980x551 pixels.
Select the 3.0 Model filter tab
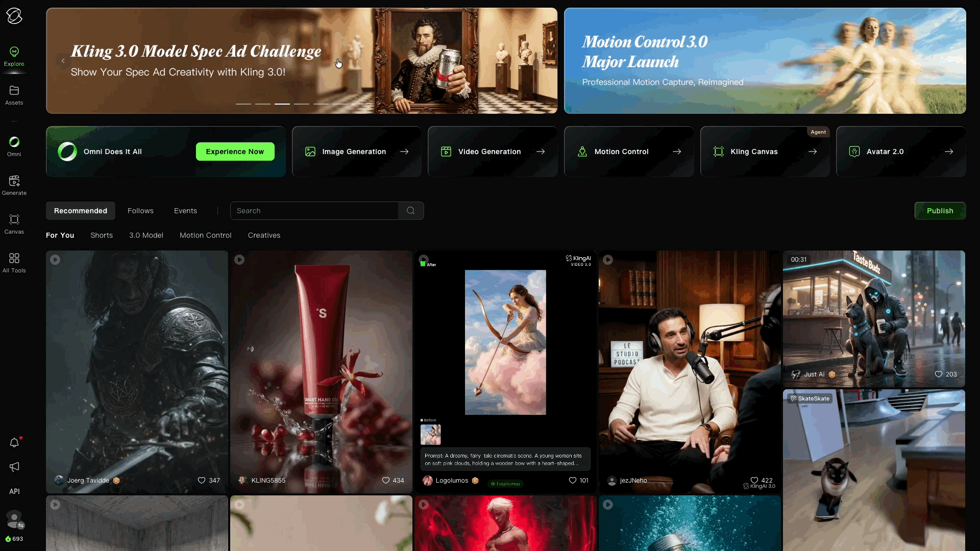(146, 235)
